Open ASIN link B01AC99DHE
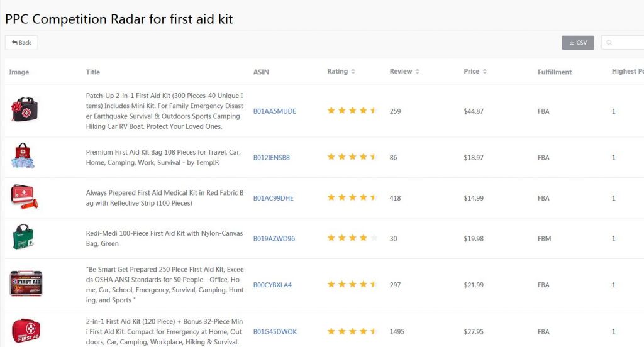The width and height of the screenshot is (644, 347). [273, 198]
